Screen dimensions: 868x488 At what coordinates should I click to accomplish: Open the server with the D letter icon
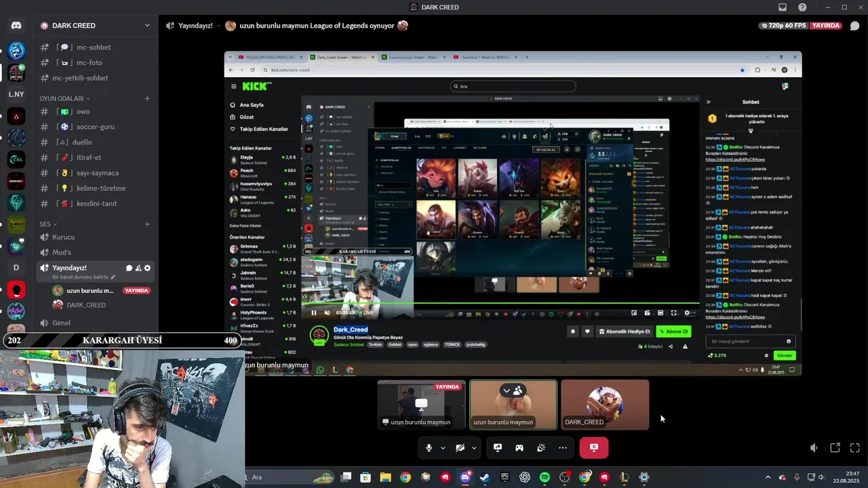click(x=16, y=268)
